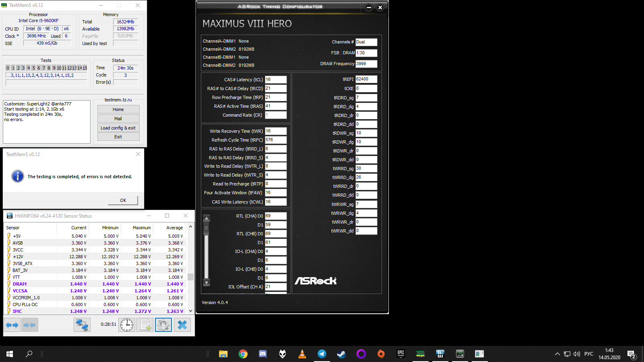Click the Total memory value 16324Mb in TestMem5
The height and width of the screenshot is (362, 644).
coord(126,22)
